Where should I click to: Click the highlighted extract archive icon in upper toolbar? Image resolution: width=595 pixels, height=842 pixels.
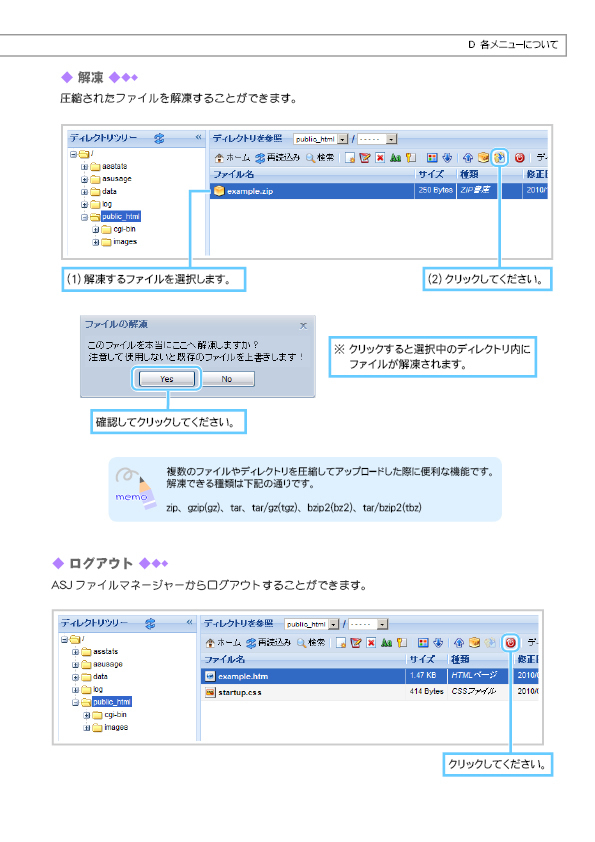(x=499, y=157)
